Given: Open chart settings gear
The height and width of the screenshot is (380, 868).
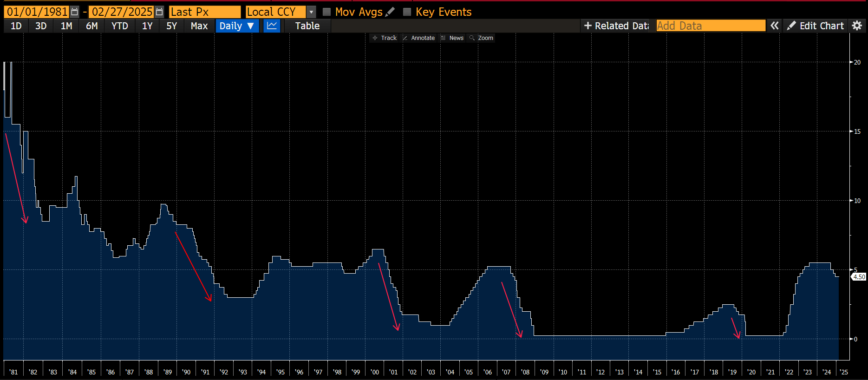Looking at the screenshot, I should (x=857, y=26).
